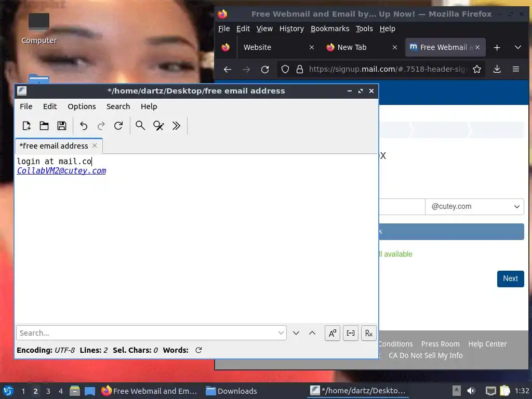The image size is (532, 399).
Task: Open Firefox's View menu
Action: [x=264, y=29]
